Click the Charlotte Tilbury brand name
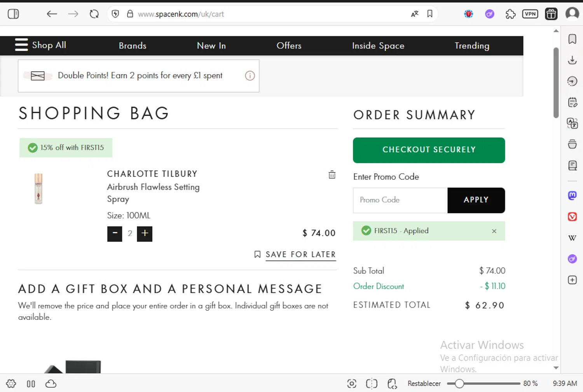Image resolution: width=583 pixels, height=392 pixels. pos(152,174)
